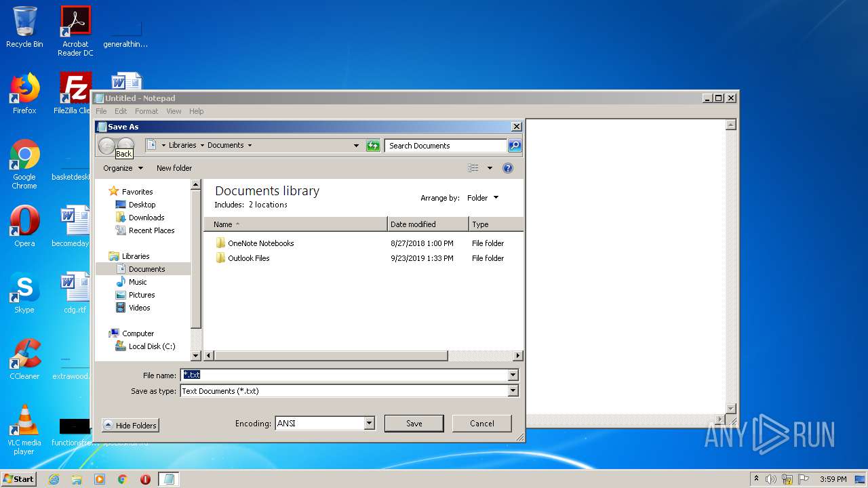Viewport: 868px width, 488px height.
Task: Open the Acrobat Reader DC shortcut
Action: click(x=75, y=31)
